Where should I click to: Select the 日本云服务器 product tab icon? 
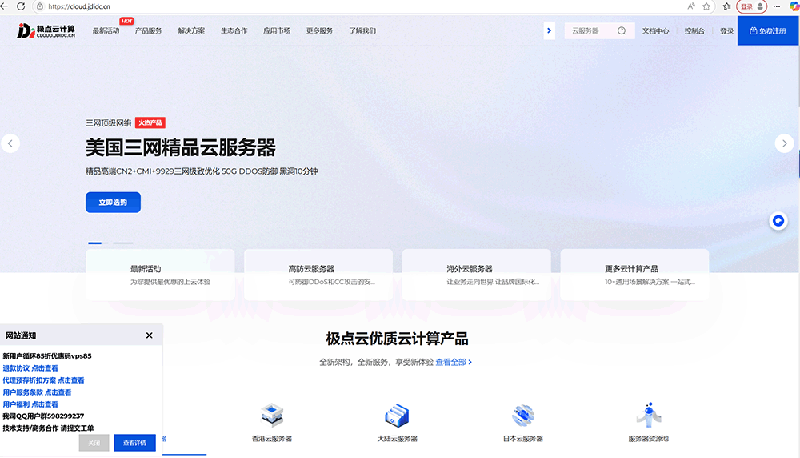[523, 415]
